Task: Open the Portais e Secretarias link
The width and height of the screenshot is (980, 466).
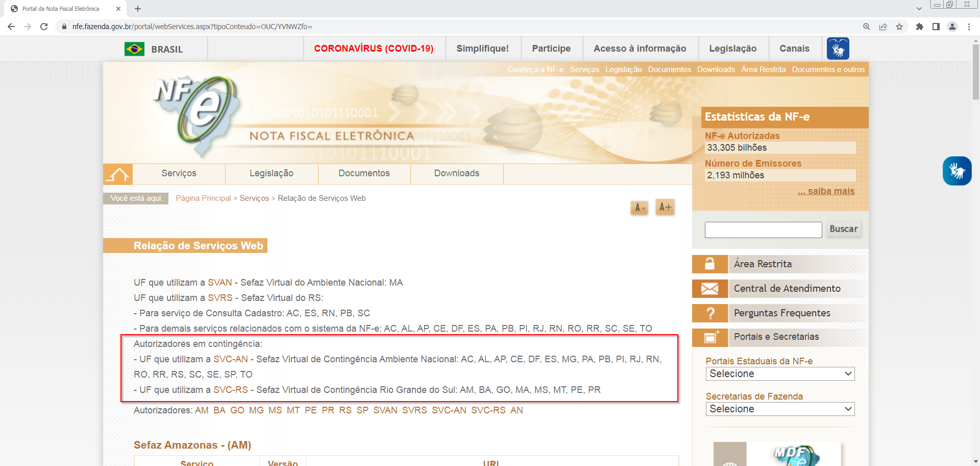Action: pyautogui.click(x=776, y=337)
